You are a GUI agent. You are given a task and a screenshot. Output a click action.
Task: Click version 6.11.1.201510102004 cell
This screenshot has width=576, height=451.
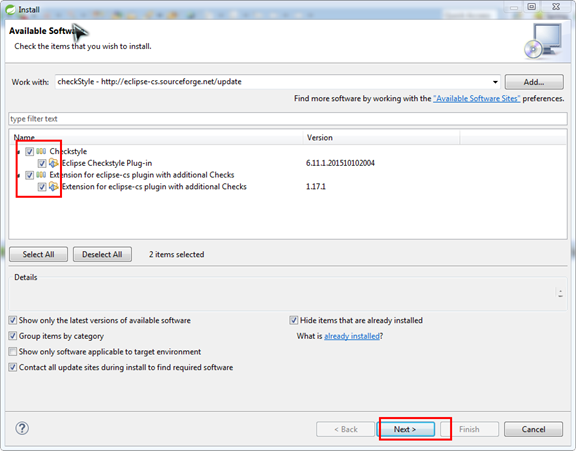[340, 163]
